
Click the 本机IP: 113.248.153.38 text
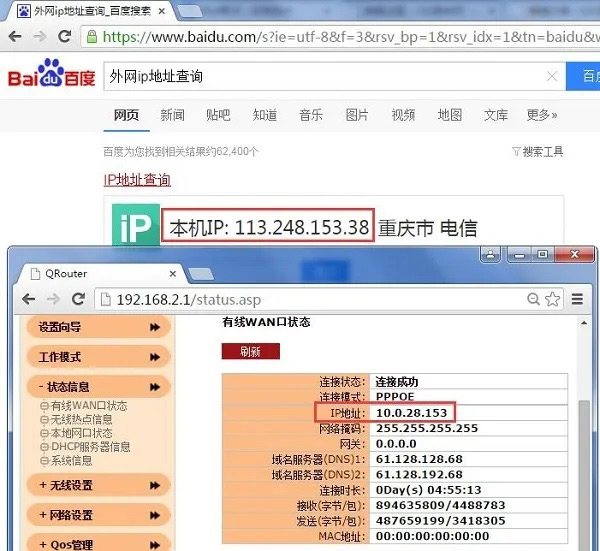[x=269, y=228]
